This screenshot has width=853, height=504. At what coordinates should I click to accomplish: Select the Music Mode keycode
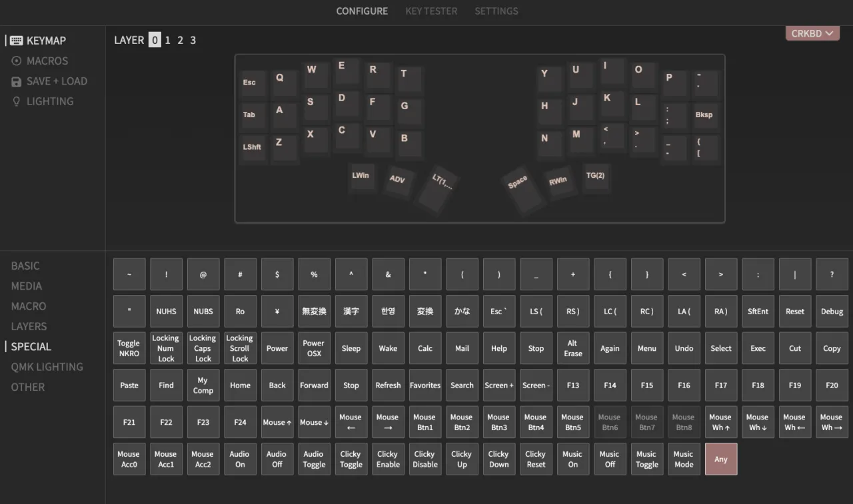coord(684,458)
